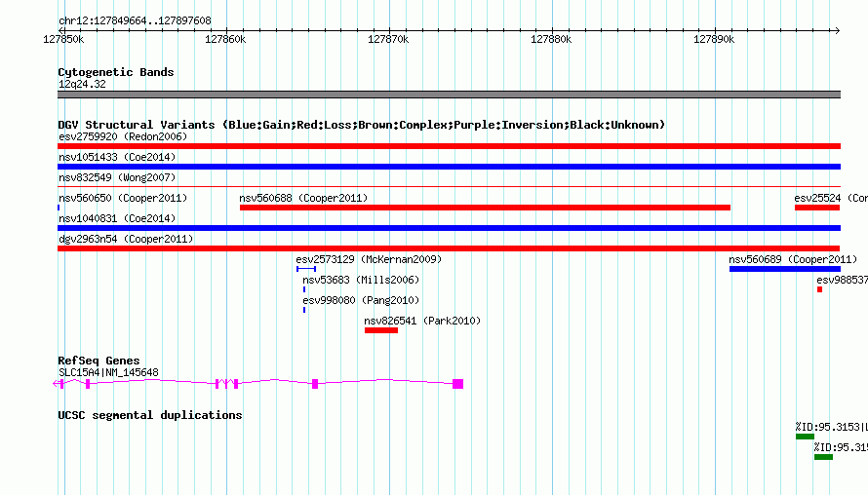Click the 127870k ruler tick label
The image size is (868, 495).
coord(388,39)
